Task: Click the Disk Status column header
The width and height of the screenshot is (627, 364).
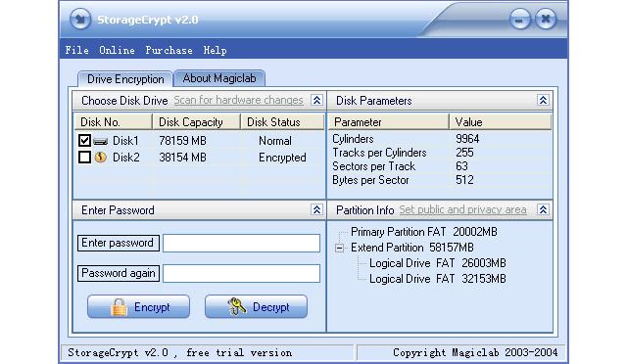Action: 282,122
